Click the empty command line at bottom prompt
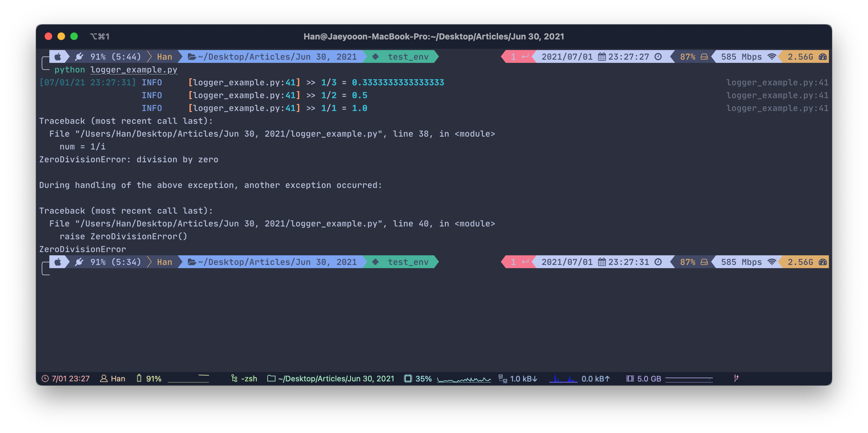This screenshot has height=433, width=868. [x=135, y=275]
